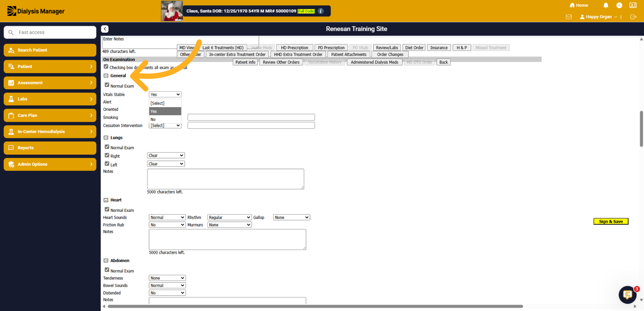
Task: Click the In-Center Hemodialysis person icon
Action: coord(11,131)
